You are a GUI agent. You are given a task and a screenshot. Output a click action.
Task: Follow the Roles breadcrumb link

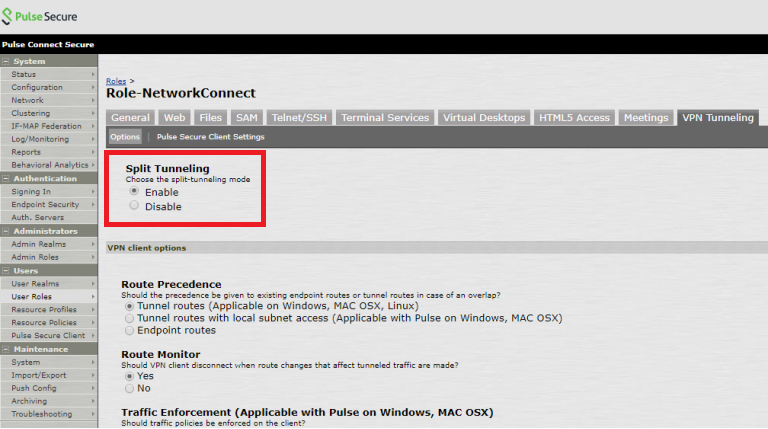pos(116,81)
